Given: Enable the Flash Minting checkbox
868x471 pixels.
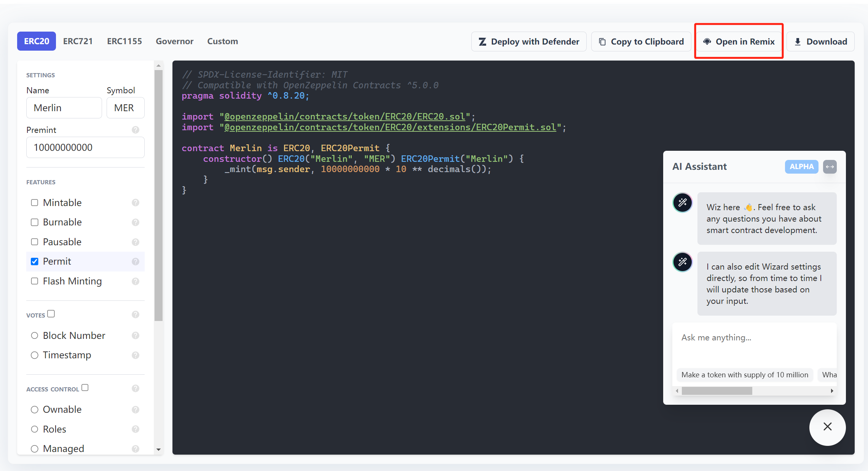Looking at the screenshot, I should [35, 281].
